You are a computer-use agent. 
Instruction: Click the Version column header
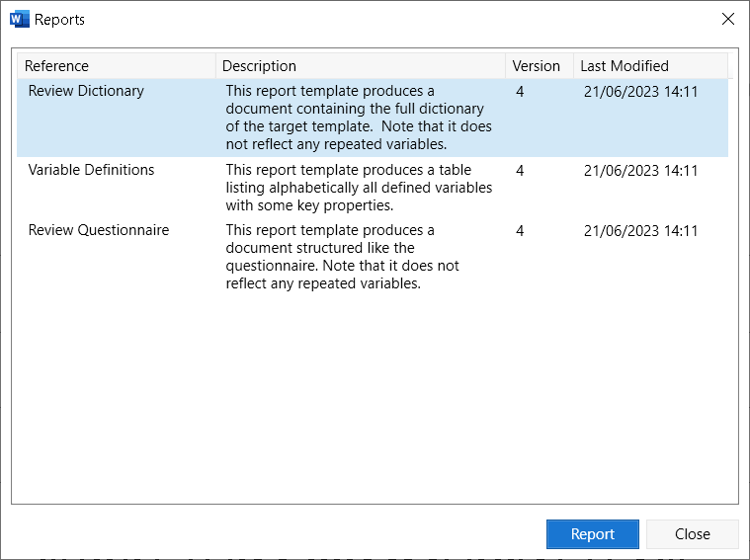[536, 66]
